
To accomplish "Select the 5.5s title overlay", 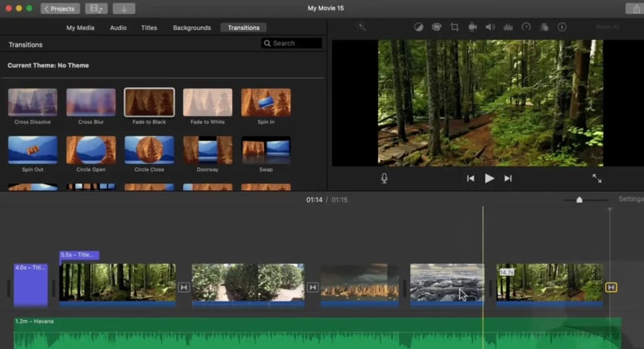I will [x=79, y=255].
